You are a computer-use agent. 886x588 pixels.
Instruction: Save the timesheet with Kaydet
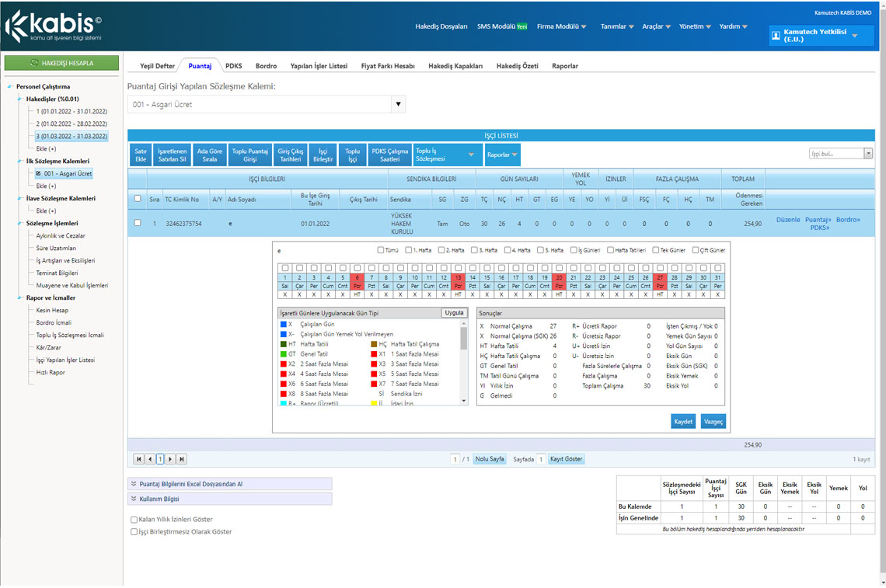pos(683,421)
